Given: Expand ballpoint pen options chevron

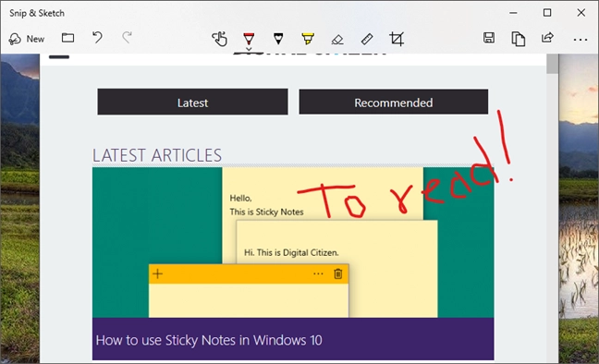Looking at the screenshot, I should [x=249, y=49].
